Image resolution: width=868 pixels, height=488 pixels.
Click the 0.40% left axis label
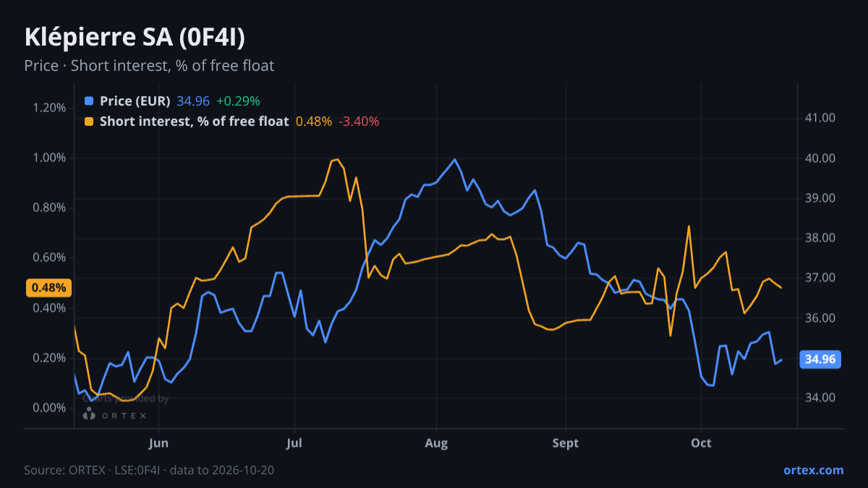click(49, 308)
